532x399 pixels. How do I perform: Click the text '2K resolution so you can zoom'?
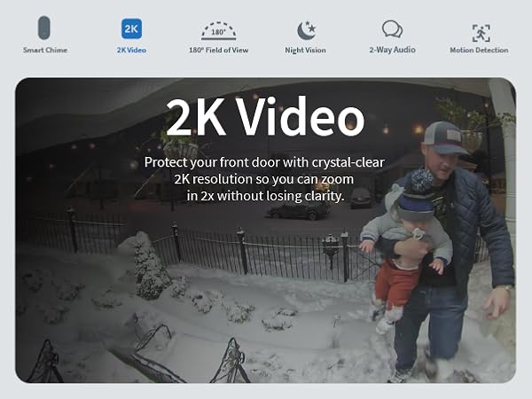pos(264,179)
